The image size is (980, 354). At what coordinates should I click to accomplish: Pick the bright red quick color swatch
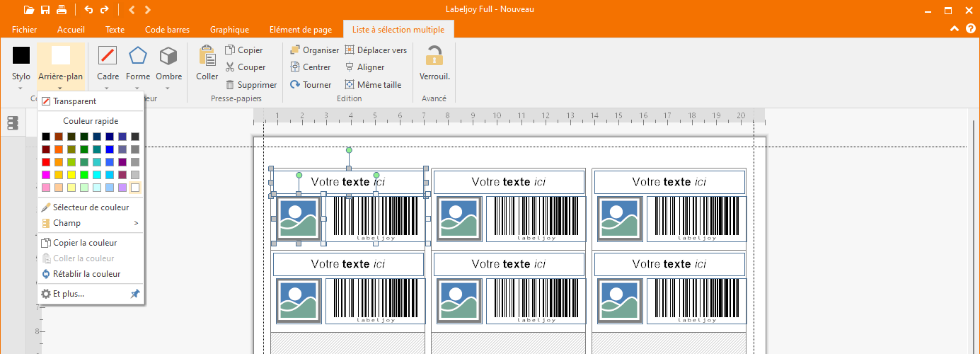coord(46,162)
